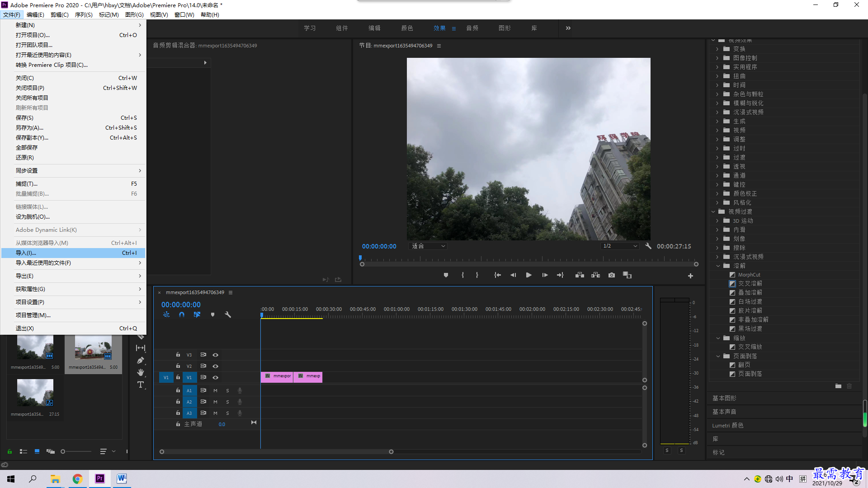Select the 黑场过渡 transition
Viewport: 868px width, 488px height.
[750, 329]
